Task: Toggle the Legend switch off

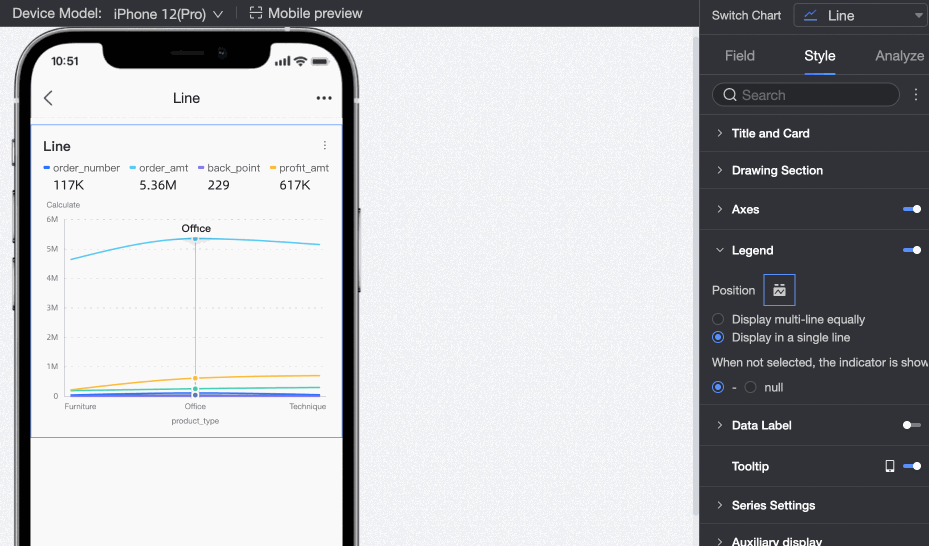Action: point(912,250)
